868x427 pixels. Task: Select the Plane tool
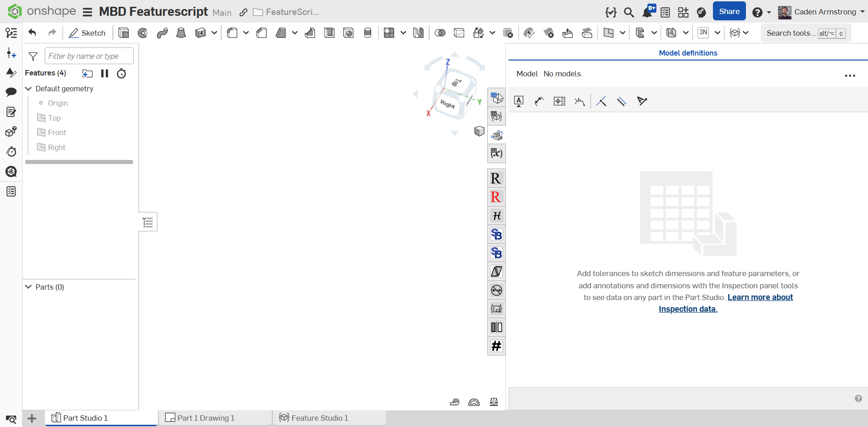pos(609,33)
